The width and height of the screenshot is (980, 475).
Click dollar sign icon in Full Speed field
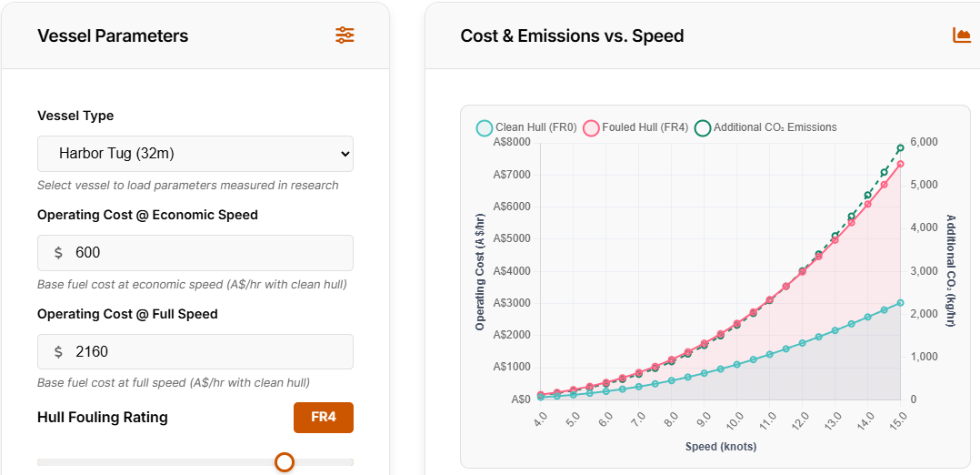59,352
